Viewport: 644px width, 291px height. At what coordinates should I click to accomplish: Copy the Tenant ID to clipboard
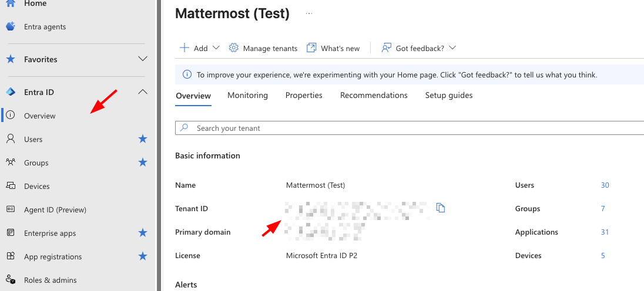point(441,208)
